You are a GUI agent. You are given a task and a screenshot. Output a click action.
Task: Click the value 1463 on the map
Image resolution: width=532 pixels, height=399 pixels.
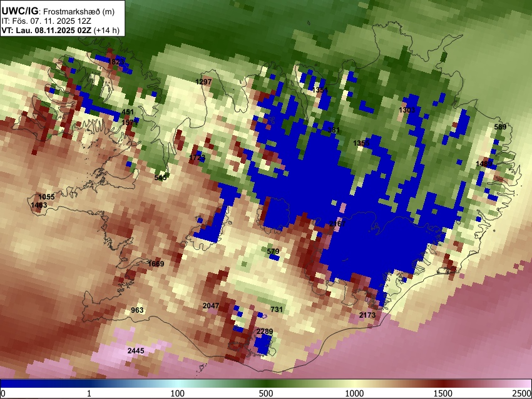[39, 205]
